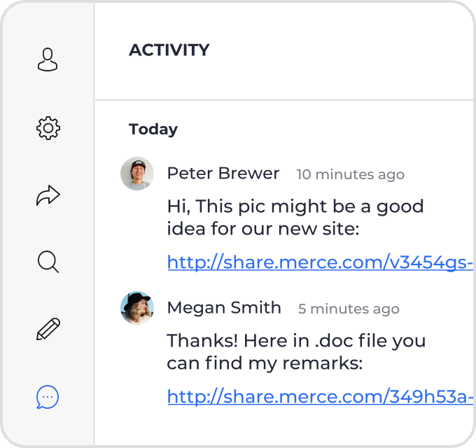Click the Peter Brewer name label
Image resolution: width=476 pixels, height=448 pixels.
point(223,174)
